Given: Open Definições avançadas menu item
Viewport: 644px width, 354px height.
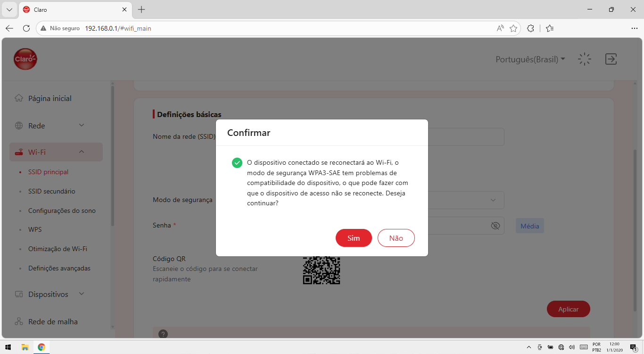Looking at the screenshot, I should click(59, 268).
